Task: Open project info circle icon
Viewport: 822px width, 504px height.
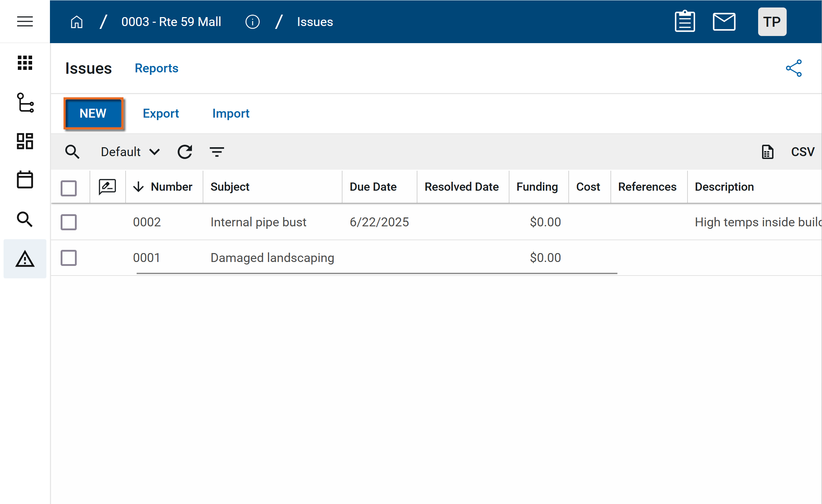Action: tap(252, 22)
